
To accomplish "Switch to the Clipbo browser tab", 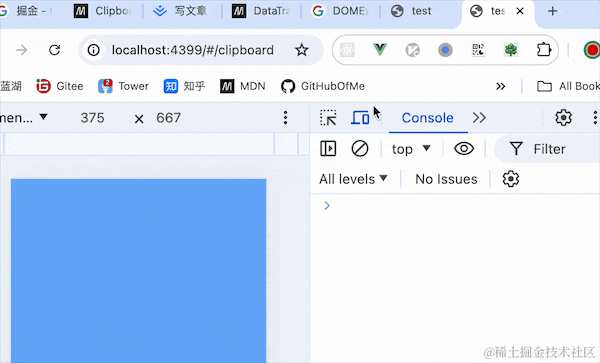I will 103,11.
